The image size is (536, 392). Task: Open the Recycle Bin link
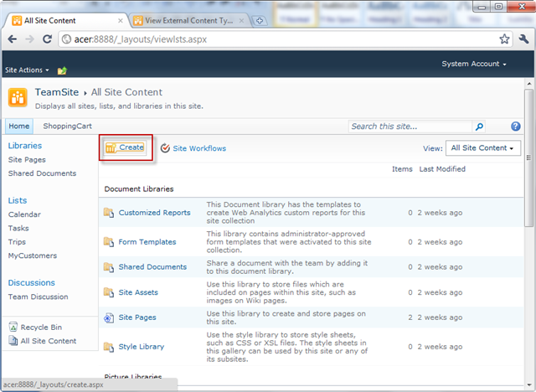tap(41, 328)
